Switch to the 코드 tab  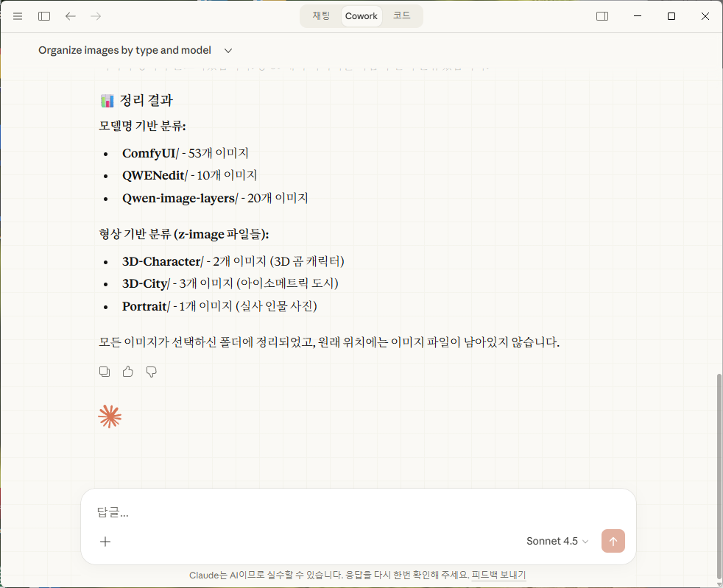[401, 16]
